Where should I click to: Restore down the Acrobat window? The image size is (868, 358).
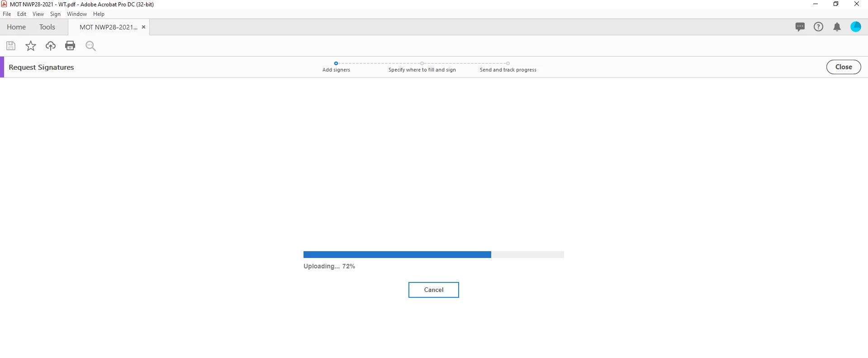point(836,4)
